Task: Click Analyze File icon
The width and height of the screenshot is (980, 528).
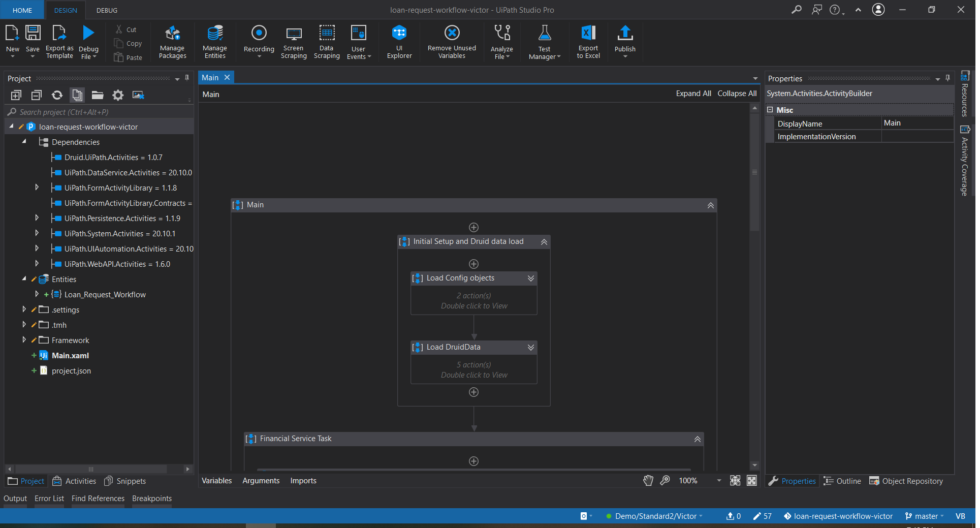Action: coord(502,33)
